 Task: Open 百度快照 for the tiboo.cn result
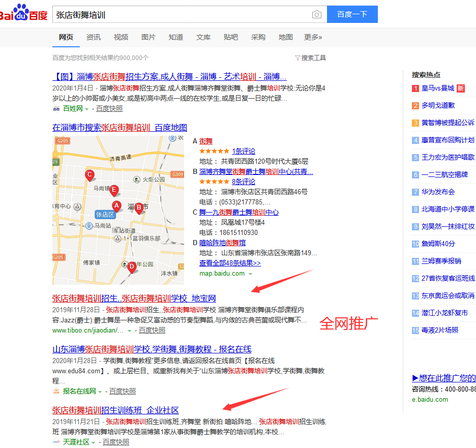click(152, 330)
